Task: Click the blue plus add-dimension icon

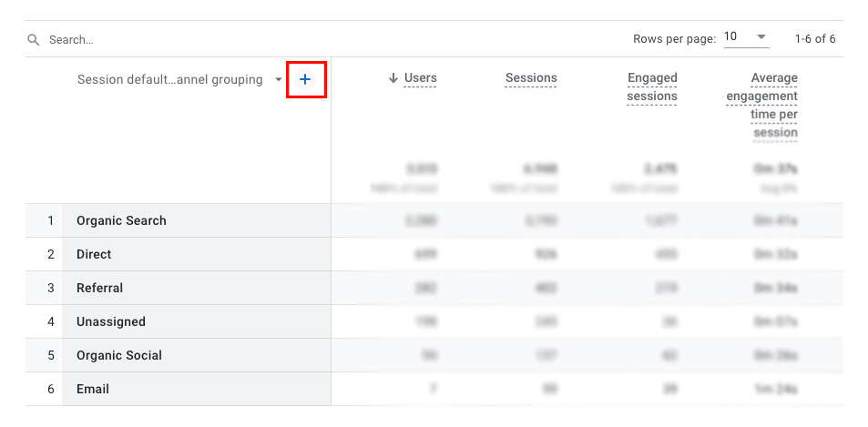Action: [x=305, y=80]
